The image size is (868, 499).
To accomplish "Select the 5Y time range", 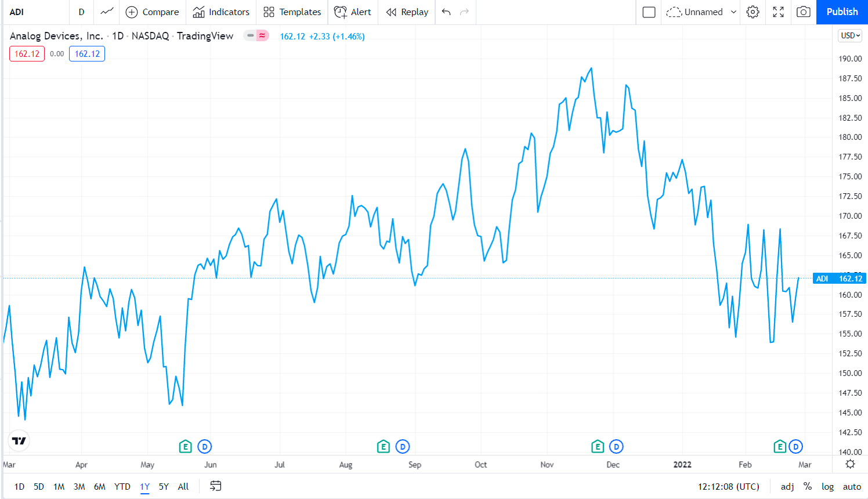I will 164,487.
